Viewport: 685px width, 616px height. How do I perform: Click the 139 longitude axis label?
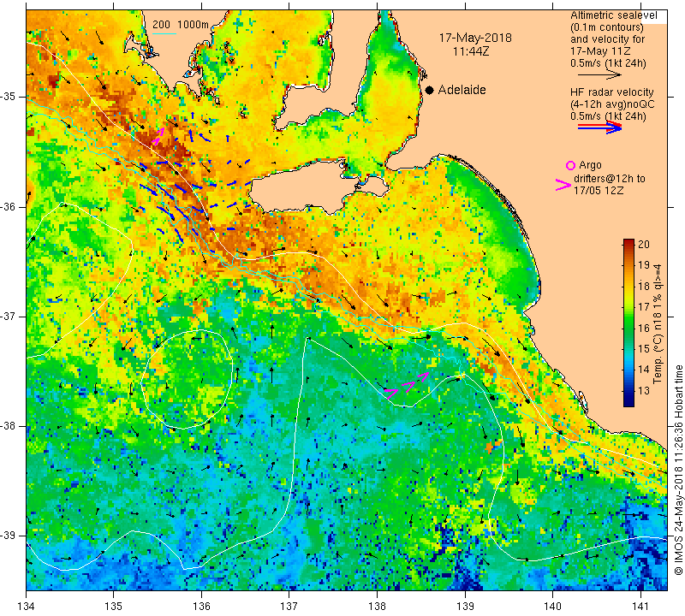coord(465,606)
